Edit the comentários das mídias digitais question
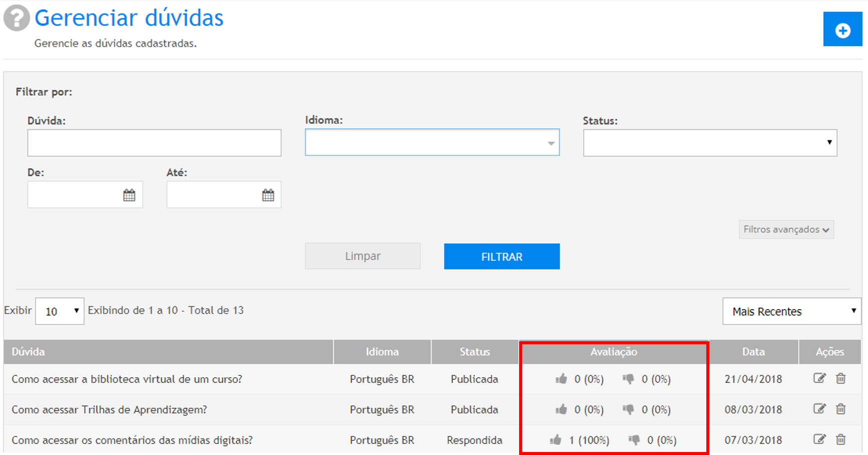Image resolution: width=868 pixels, height=455 pixels. [819, 439]
